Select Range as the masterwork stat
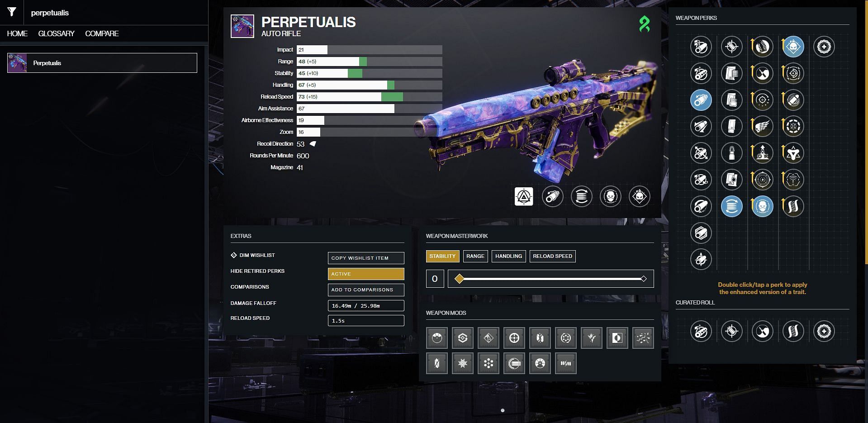Image resolution: width=868 pixels, height=423 pixels. [475, 256]
